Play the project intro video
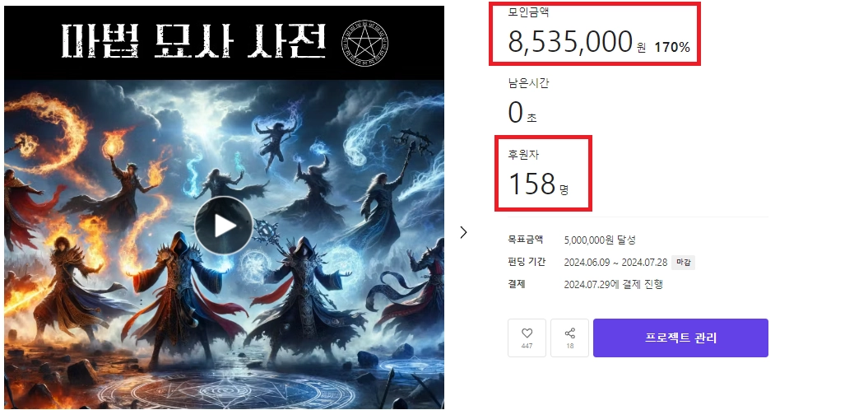The image size is (868, 410). point(224,226)
